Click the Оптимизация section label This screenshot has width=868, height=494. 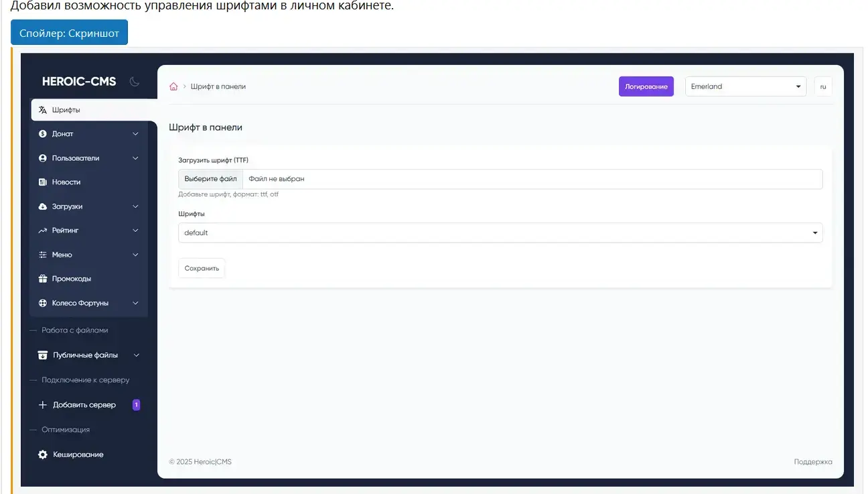66,430
